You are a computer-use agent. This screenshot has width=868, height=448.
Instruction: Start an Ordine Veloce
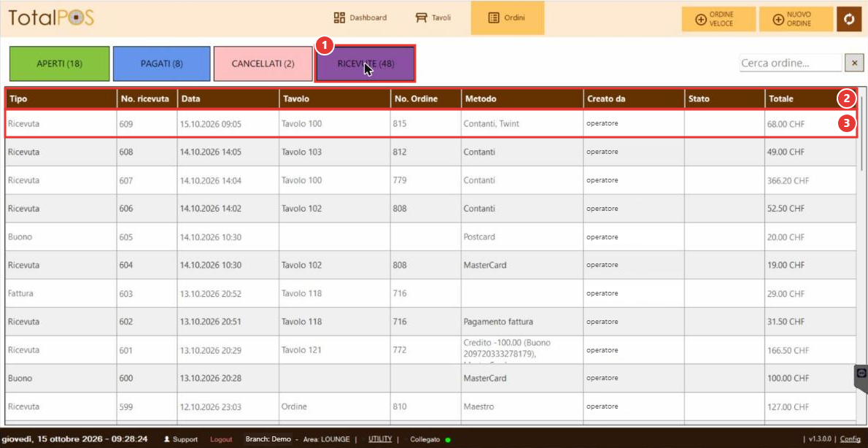click(x=718, y=20)
